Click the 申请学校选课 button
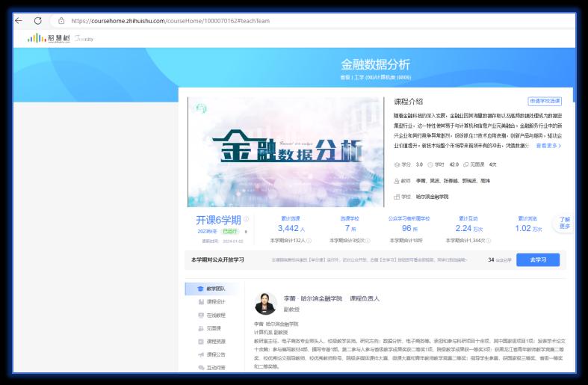 [x=545, y=101]
